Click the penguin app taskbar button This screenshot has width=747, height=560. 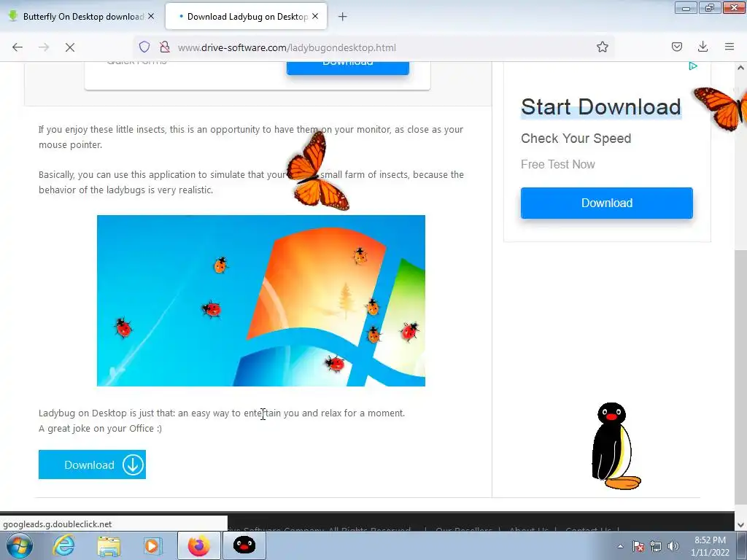(x=244, y=545)
